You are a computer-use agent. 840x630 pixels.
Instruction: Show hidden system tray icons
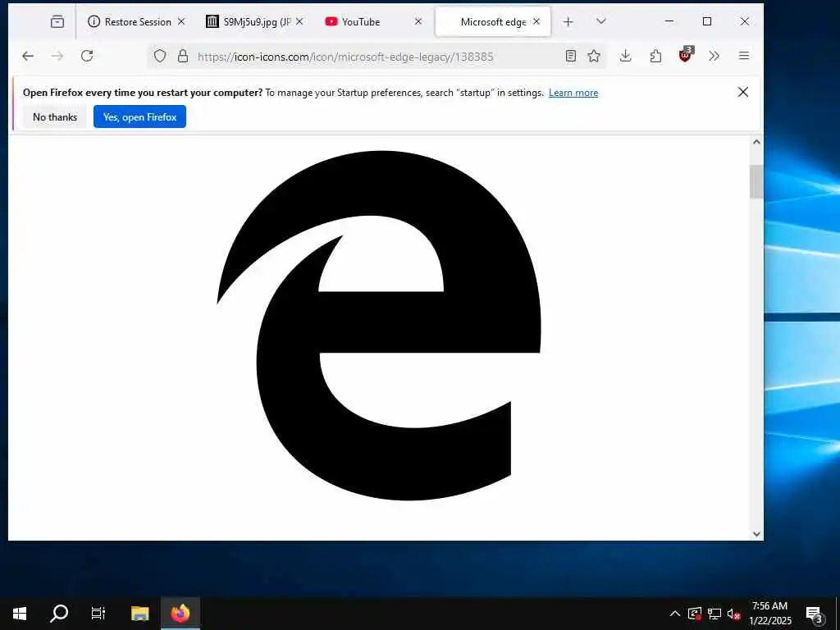point(675,614)
